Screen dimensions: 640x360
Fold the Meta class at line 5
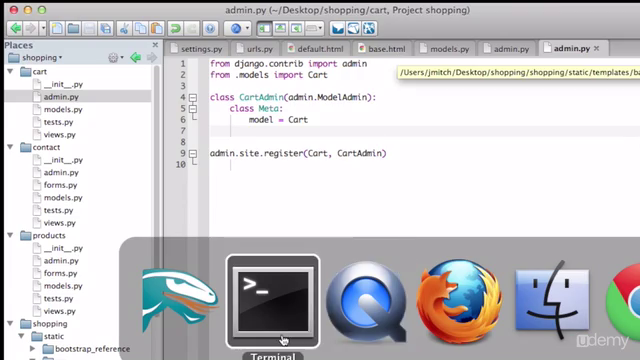coord(193,109)
